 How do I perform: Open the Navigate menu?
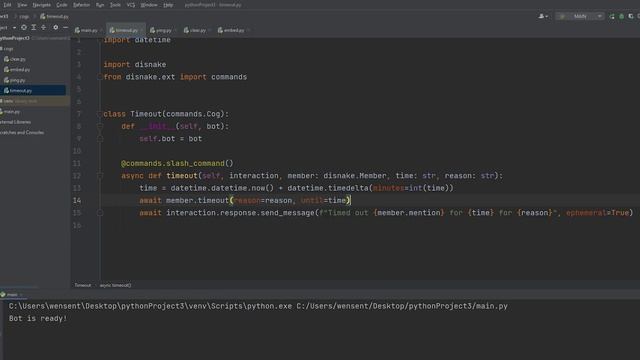coord(42,5)
